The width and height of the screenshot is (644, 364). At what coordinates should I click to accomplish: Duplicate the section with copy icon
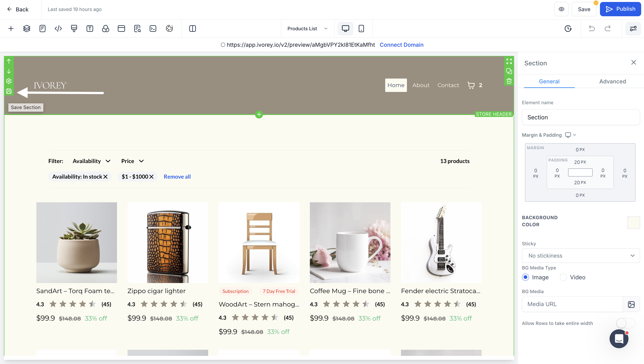click(509, 71)
